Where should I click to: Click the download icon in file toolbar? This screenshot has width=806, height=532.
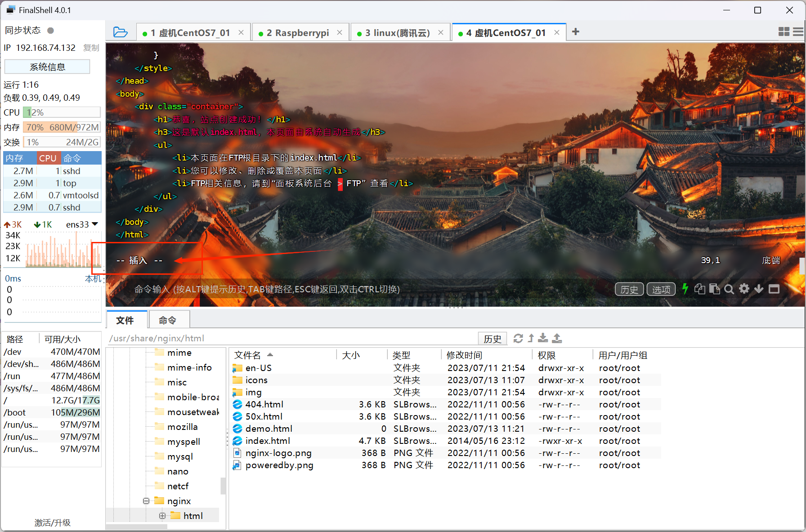click(x=543, y=338)
